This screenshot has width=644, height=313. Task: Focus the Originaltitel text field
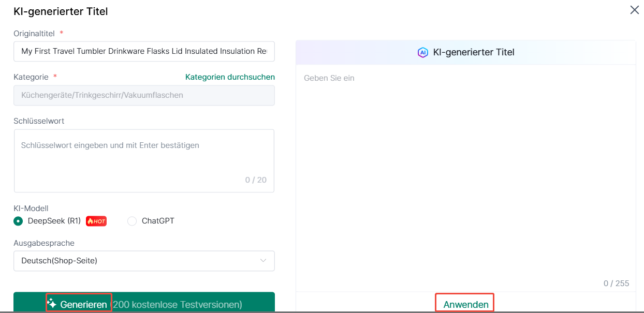click(144, 52)
